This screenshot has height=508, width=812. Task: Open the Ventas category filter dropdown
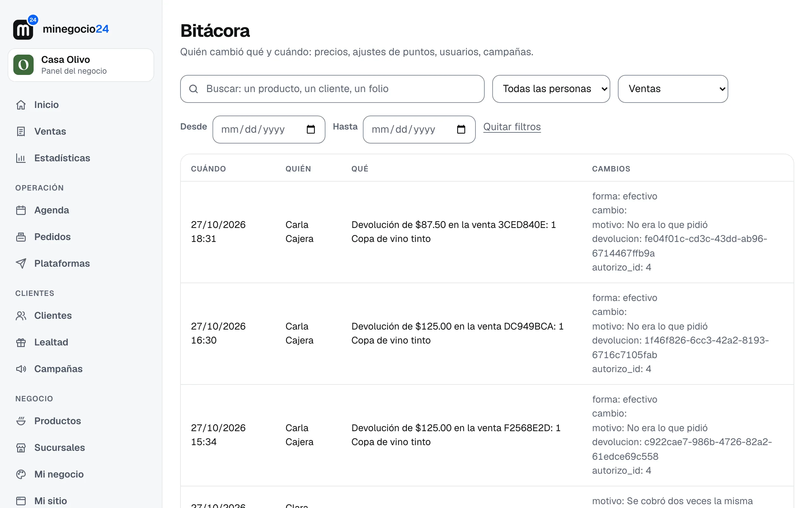(673, 89)
